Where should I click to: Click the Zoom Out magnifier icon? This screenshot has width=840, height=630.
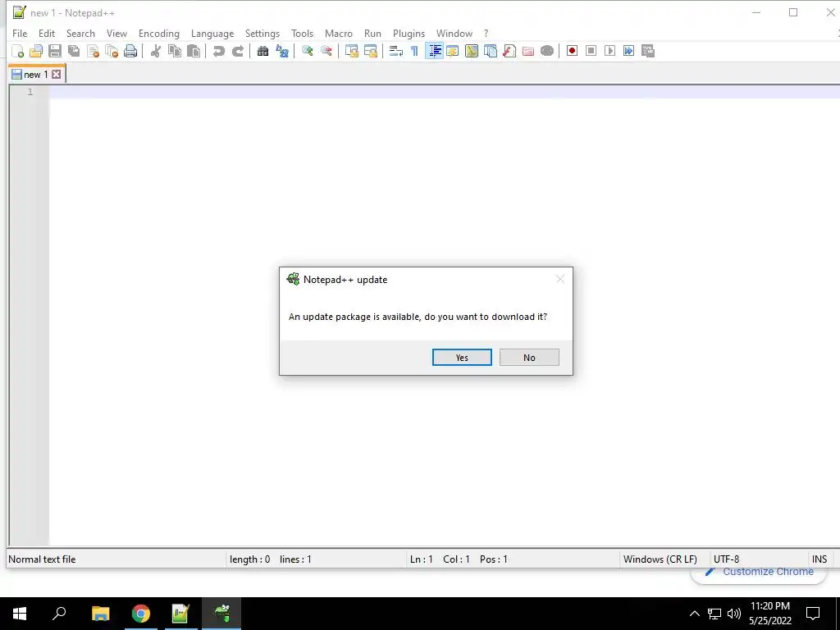coord(326,52)
